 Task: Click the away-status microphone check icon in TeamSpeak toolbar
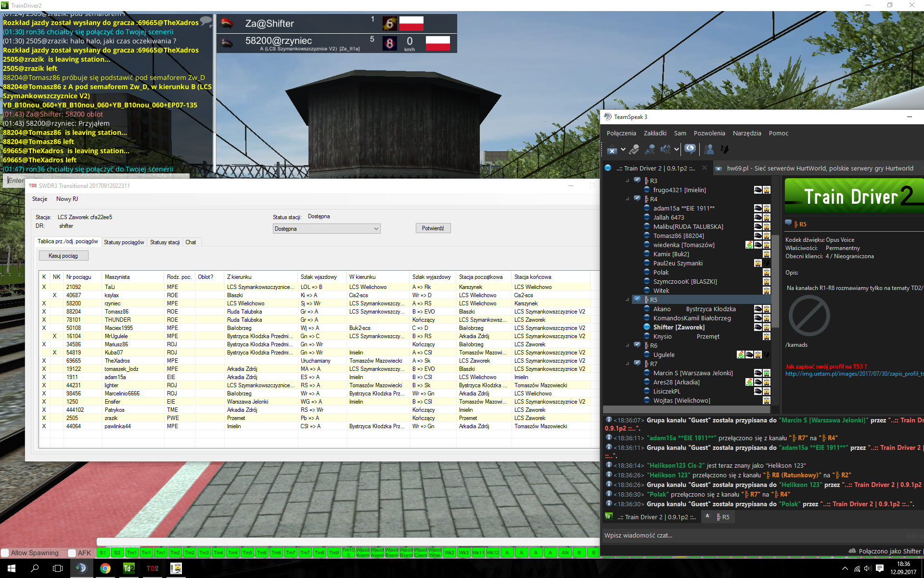[634, 150]
